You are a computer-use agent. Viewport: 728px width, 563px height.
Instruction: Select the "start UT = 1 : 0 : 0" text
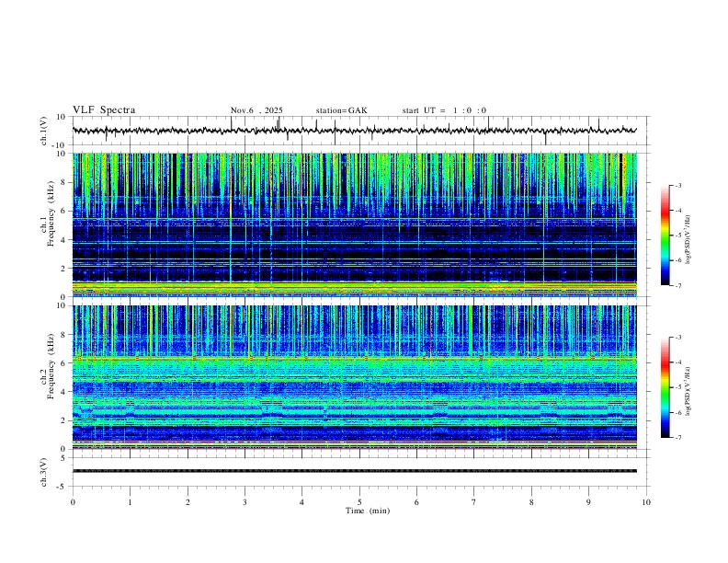444,110
